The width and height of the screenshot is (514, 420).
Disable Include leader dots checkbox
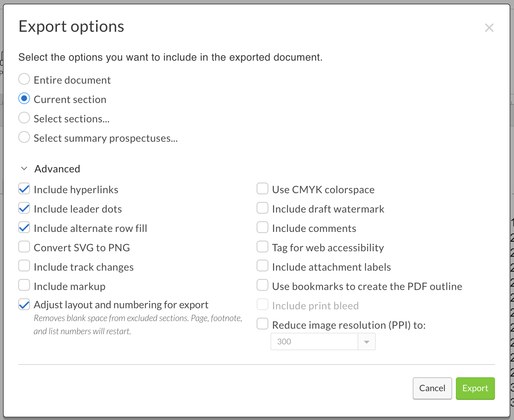pyautogui.click(x=24, y=208)
